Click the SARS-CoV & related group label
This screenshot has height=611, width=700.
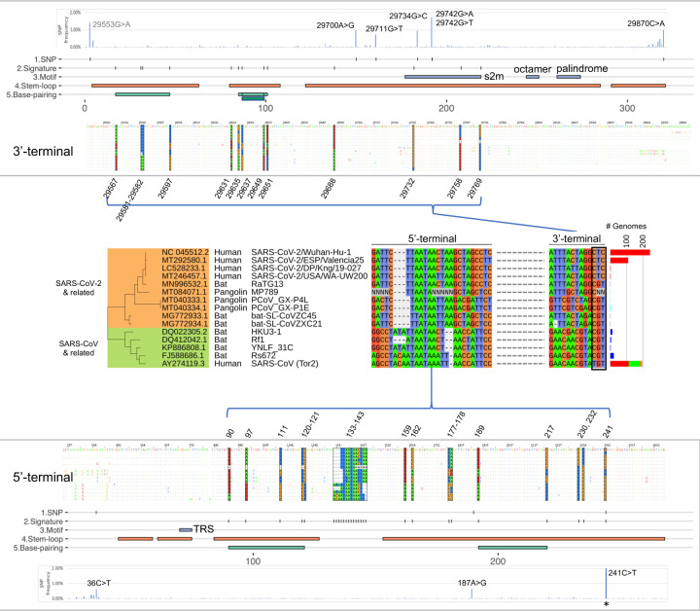point(79,349)
